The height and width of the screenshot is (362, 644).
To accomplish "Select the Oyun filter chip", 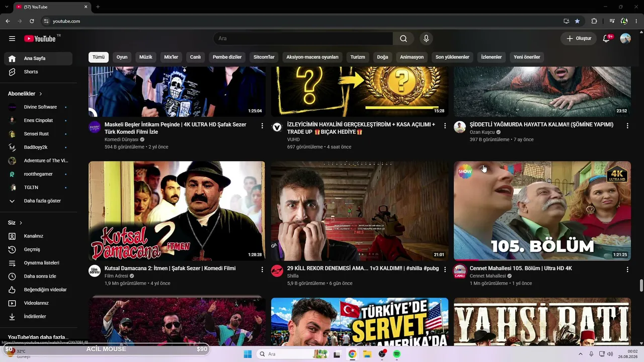I will tap(122, 57).
